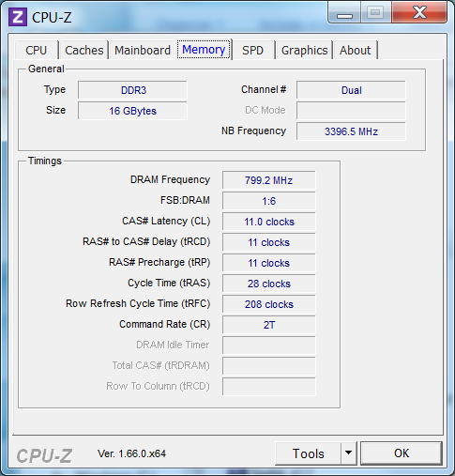The height and width of the screenshot is (476, 455).
Task: Open the Graphics tab
Action: pos(304,50)
